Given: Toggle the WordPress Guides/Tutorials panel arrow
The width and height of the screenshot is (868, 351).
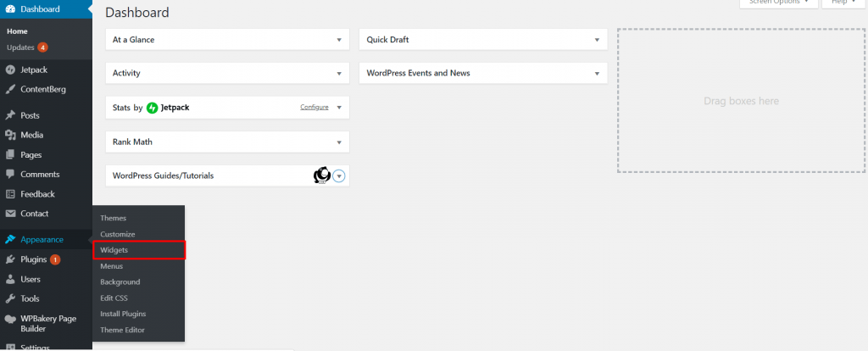Looking at the screenshot, I should click(339, 176).
